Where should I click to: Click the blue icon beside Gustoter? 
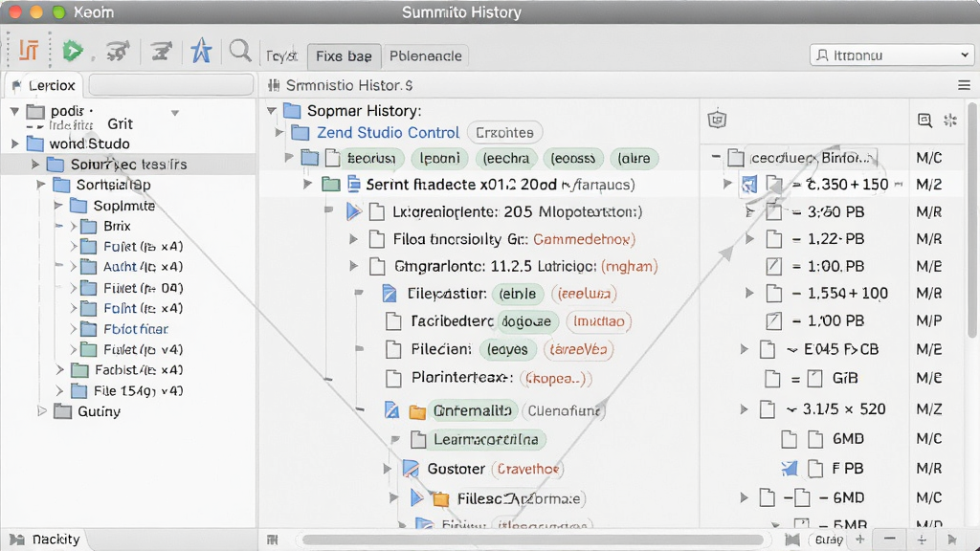[411, 468]
